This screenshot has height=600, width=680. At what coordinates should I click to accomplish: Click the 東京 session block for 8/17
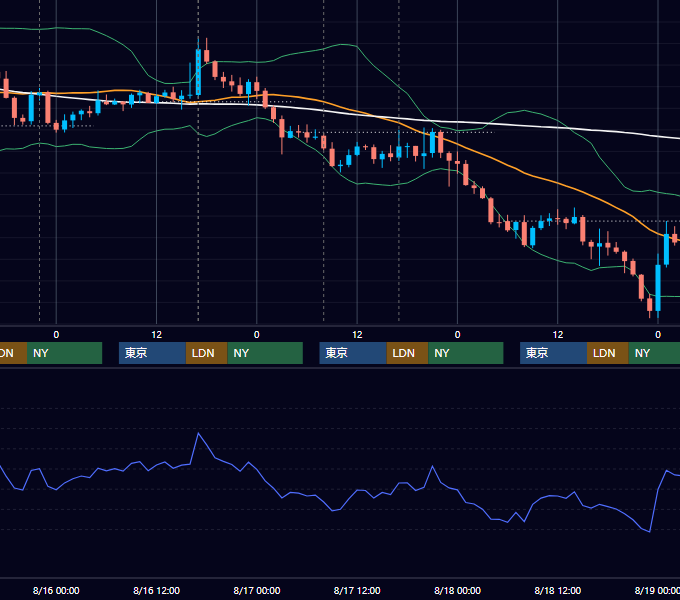click(353, 353)
